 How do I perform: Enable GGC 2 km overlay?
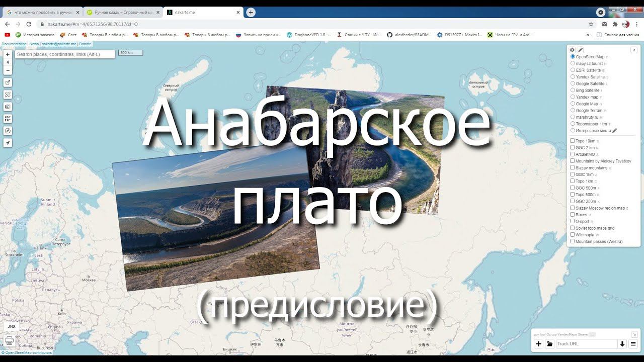click(572, 148)
